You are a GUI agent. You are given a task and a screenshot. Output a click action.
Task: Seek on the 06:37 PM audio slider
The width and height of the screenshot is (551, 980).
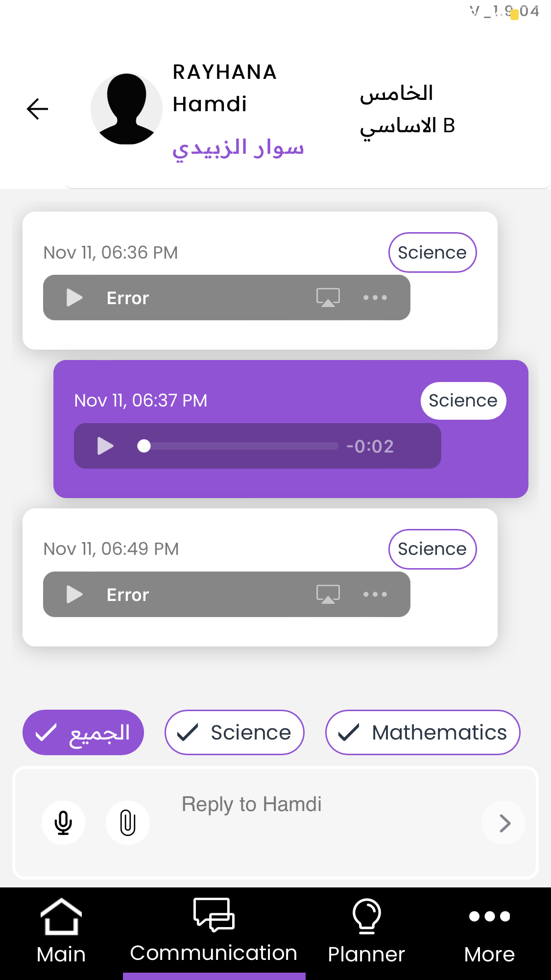pos(240,446)
